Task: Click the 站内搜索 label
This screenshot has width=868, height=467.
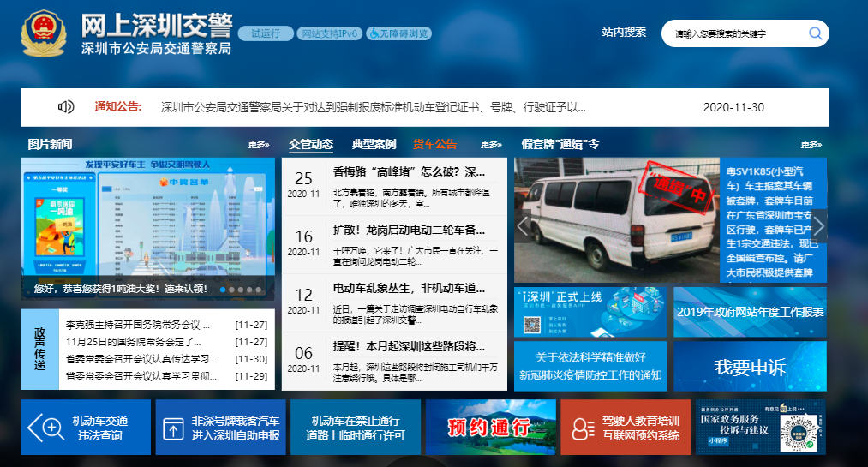Action: 624,32
